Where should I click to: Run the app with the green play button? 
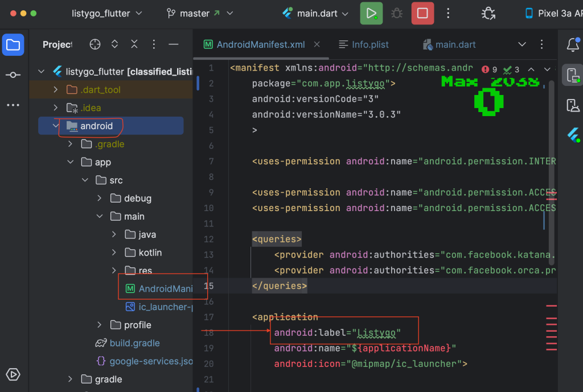pos(371,14)
